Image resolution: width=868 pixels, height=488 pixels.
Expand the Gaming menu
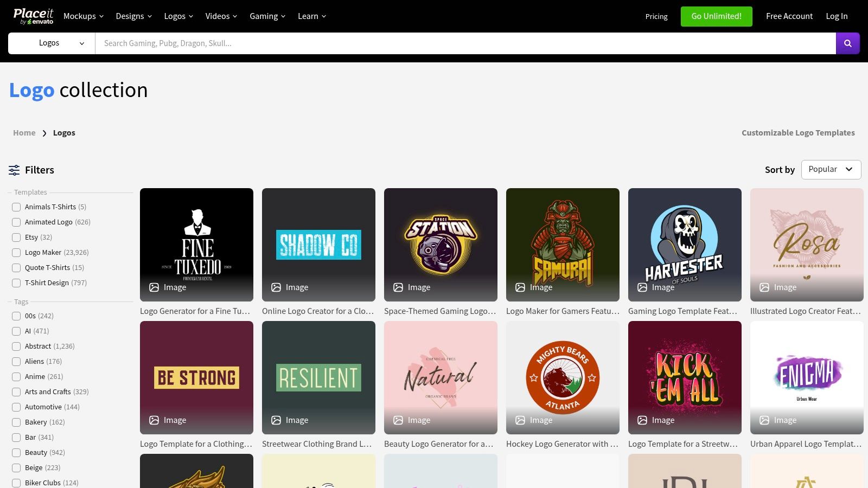point(267,16)
